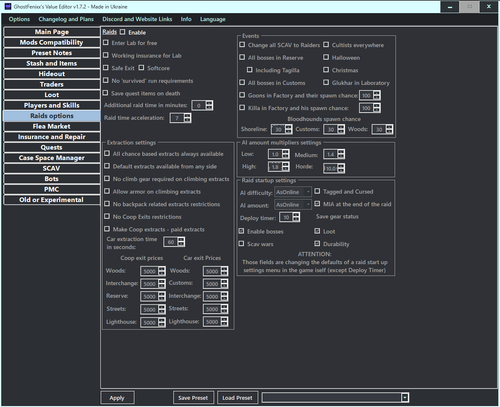Open the Loot section

(52, 95)
